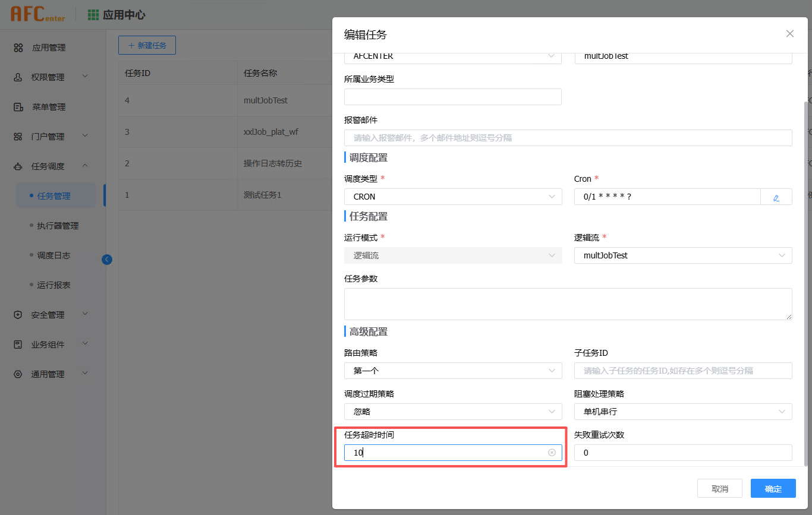812x515 pixels.
Task: Open 调度日志 in the sidebar
Action: 53,255
